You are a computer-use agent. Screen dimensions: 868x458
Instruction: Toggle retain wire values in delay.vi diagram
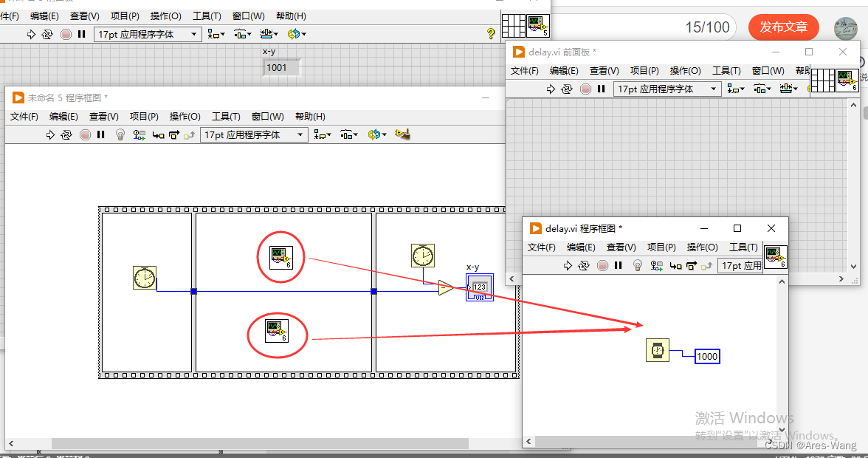(657, 266)
